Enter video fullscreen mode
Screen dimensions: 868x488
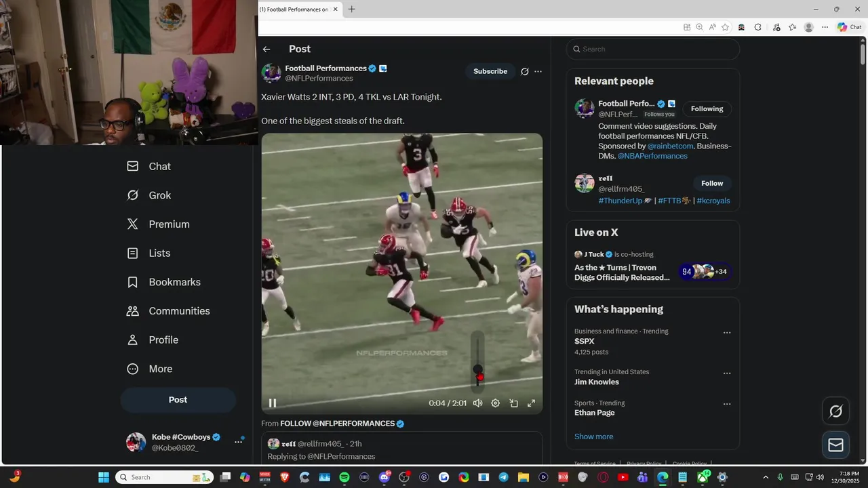click(532, 403)
